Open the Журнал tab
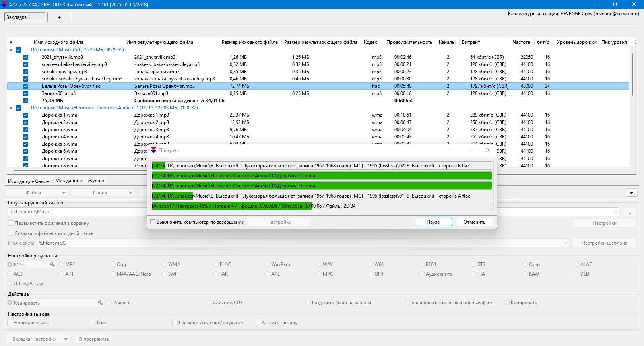 point(97,181)
